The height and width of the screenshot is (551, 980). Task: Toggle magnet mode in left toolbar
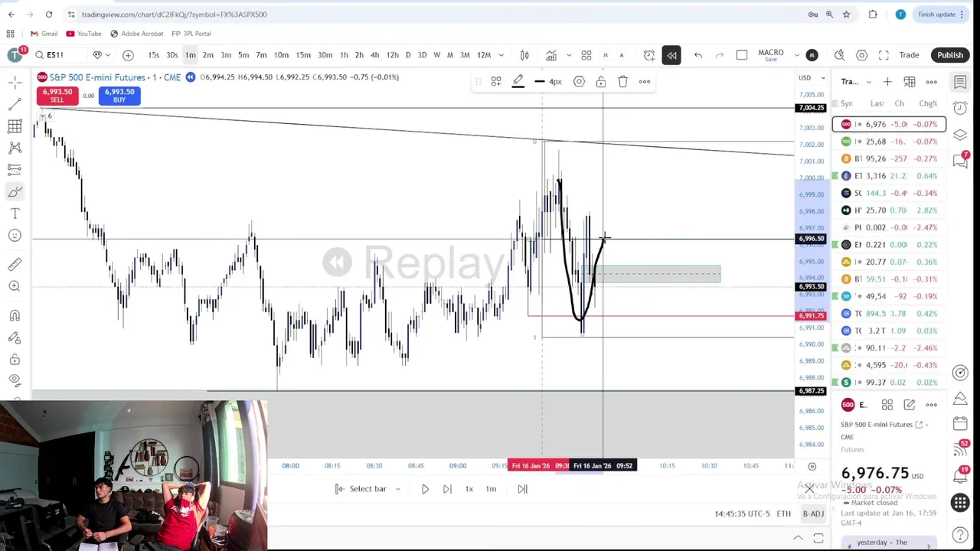pos(15,315)
